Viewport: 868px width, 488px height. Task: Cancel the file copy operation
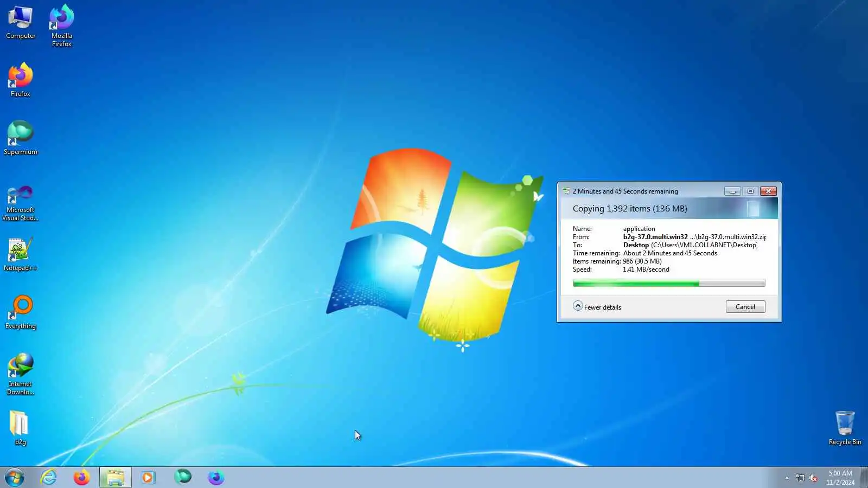[745, 307]
